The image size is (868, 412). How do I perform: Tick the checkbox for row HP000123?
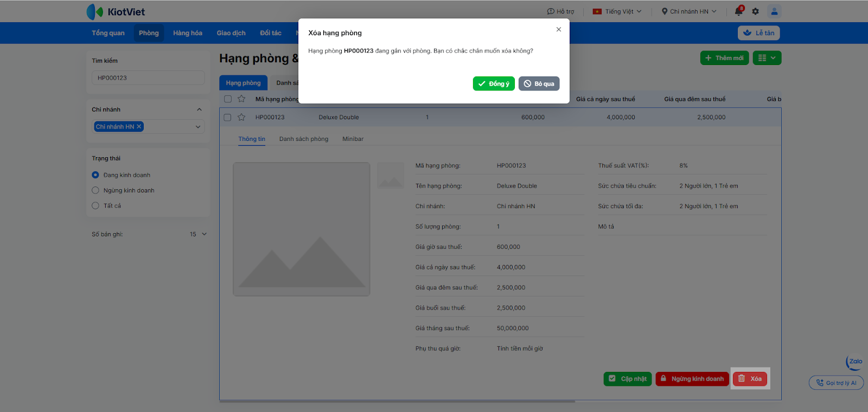[228, 117]
